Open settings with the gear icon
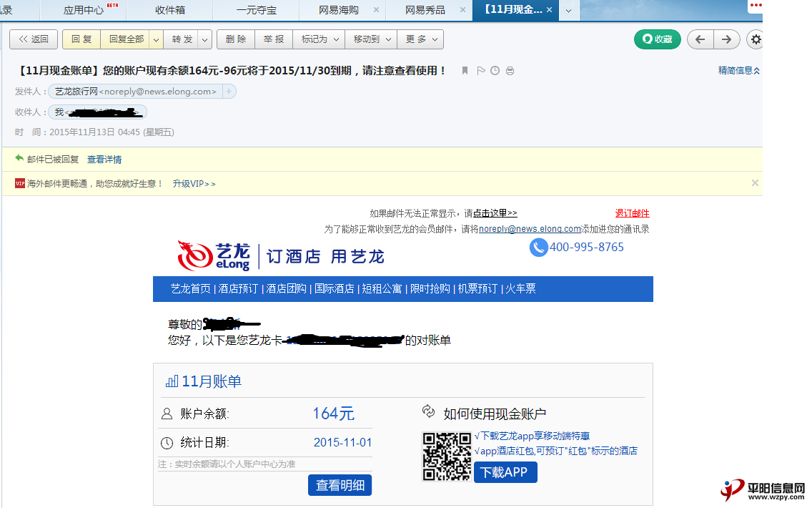Image resolution: width=812 pixels, height=508 pixels. coord(756,39)
